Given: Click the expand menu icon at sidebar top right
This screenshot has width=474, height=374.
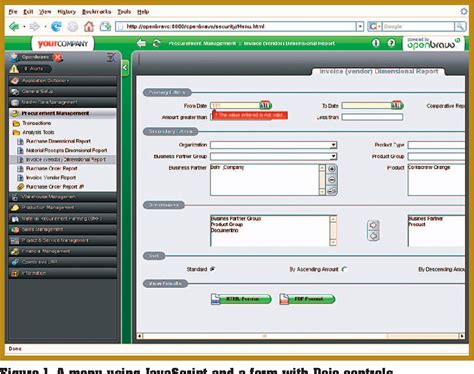Looking at the screenshot, I should click(111, 57).
